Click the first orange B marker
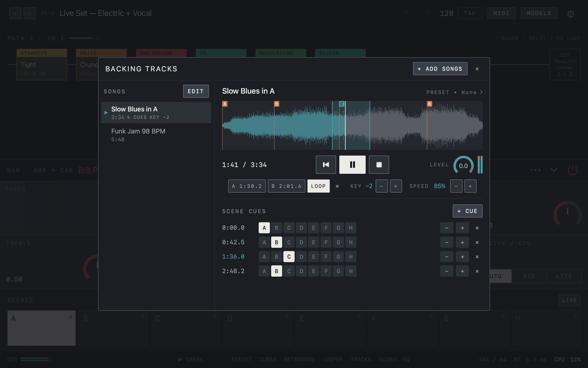Viewport: 588px width, 368px height. (x=276, y=104)
